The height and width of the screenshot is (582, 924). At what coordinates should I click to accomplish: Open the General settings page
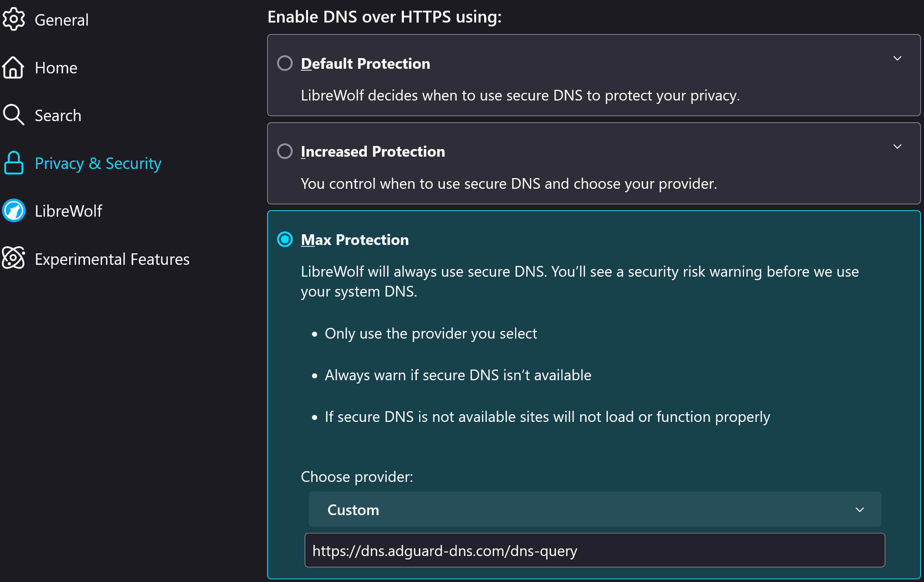62,20
